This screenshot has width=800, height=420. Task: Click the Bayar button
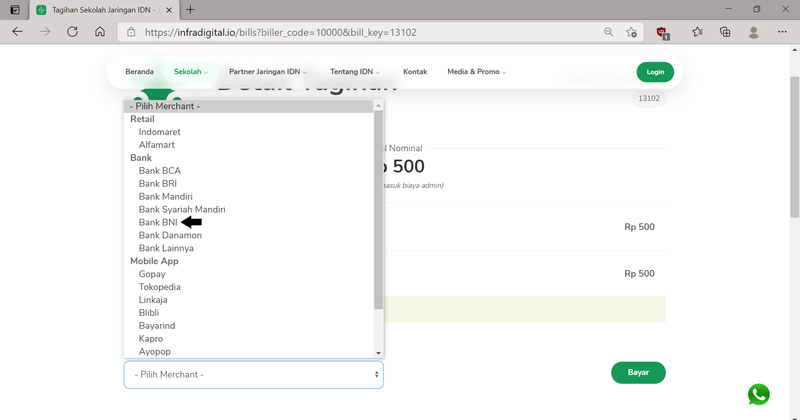click(638, 373)
